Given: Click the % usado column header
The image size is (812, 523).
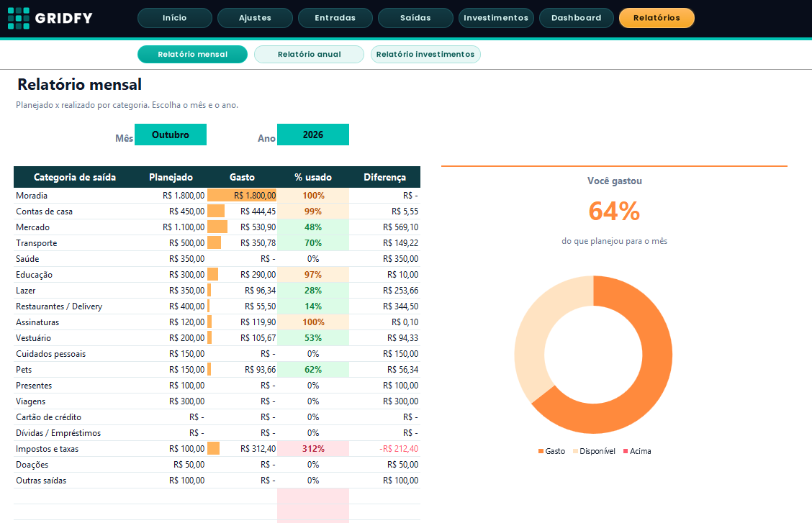Looking at the screenshot, I should (x=313, y=177).
